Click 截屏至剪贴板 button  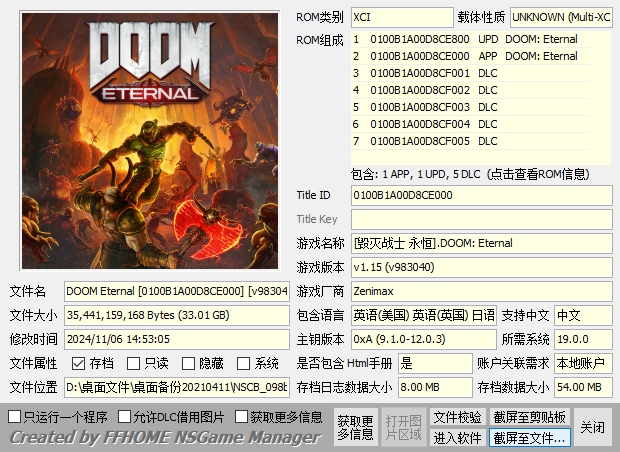[529, 417]
